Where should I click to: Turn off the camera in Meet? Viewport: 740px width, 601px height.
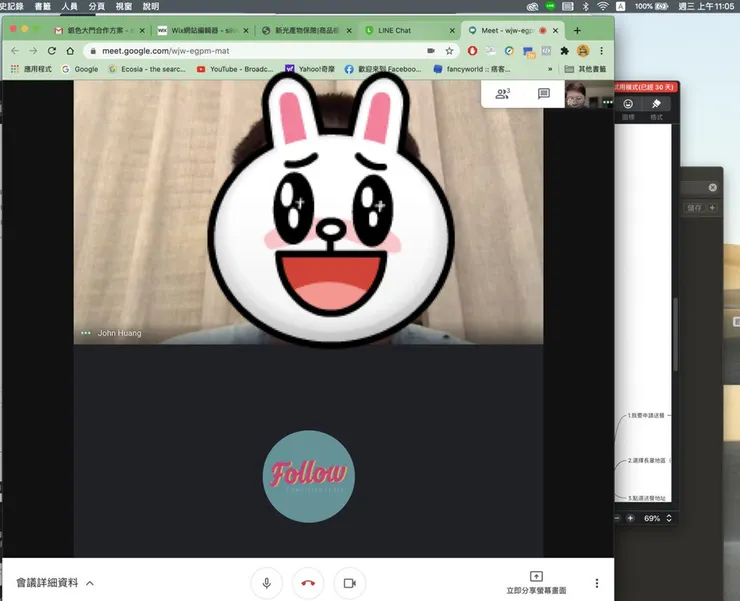click(350, 583)
